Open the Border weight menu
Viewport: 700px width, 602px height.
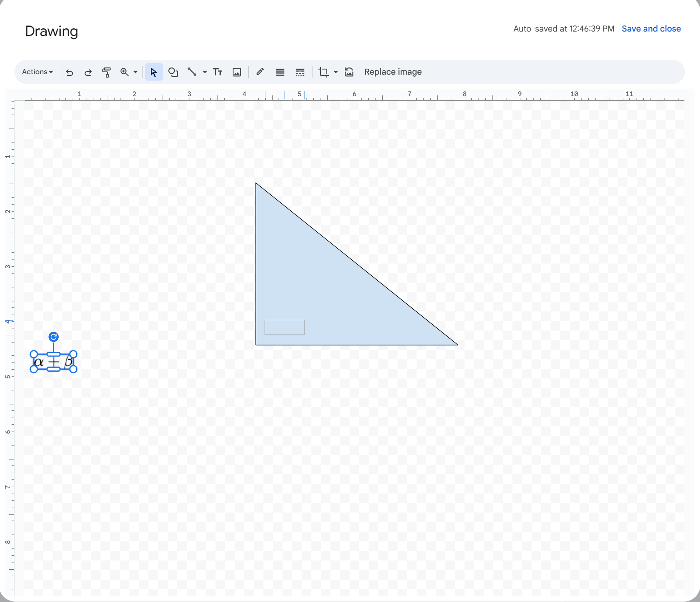point(279,72)
